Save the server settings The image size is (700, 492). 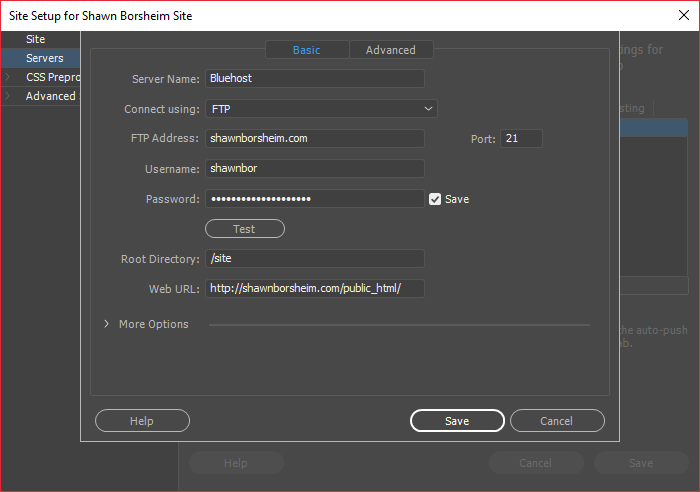tap(457, 421)
